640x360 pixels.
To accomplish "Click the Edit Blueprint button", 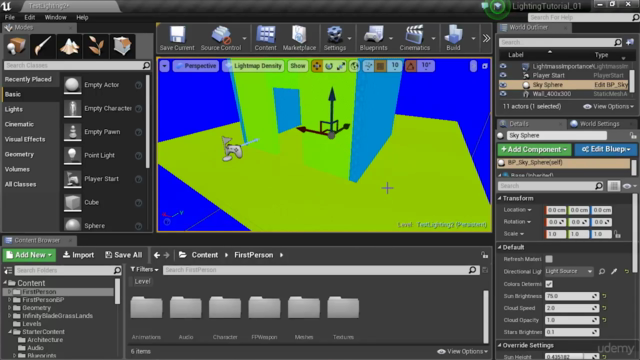I will [x=605, y=149].
